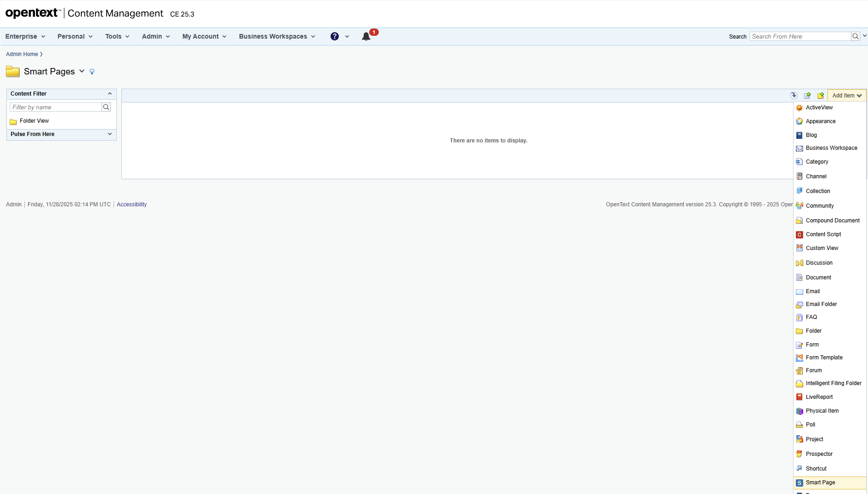Open the Accessibility link
The height and width of the screenshot is (494, 868).
[131, 204]
